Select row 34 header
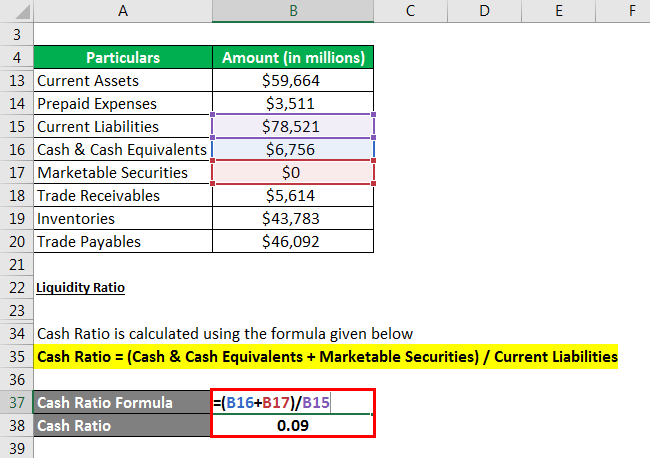The height and width of the screenshot is (458, 650). (17, 333)
